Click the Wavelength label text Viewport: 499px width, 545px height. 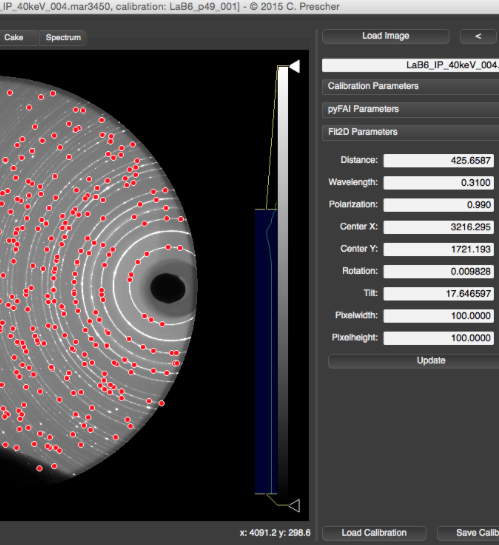[x=353, y=182]
